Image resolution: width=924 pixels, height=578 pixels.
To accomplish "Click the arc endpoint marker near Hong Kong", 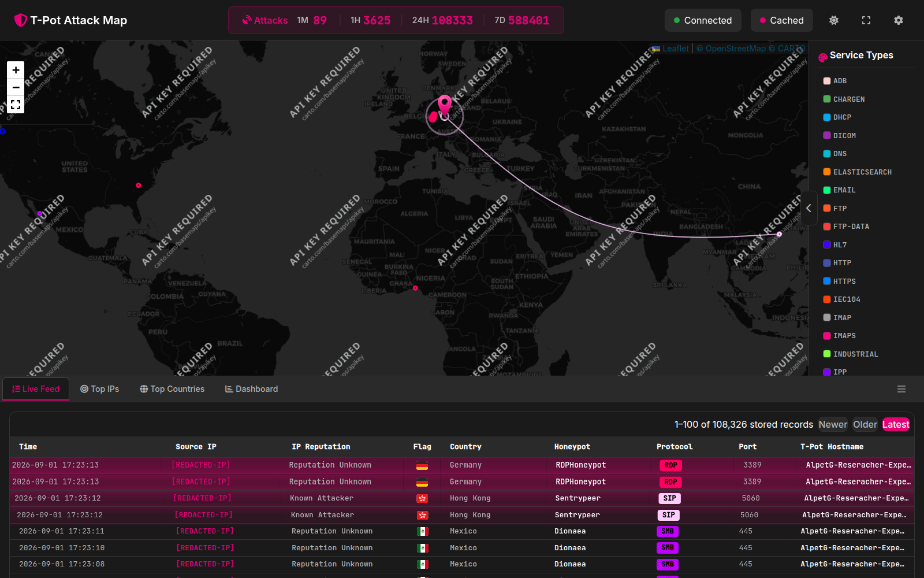I will pyautogui.click(x=779, y=234).
